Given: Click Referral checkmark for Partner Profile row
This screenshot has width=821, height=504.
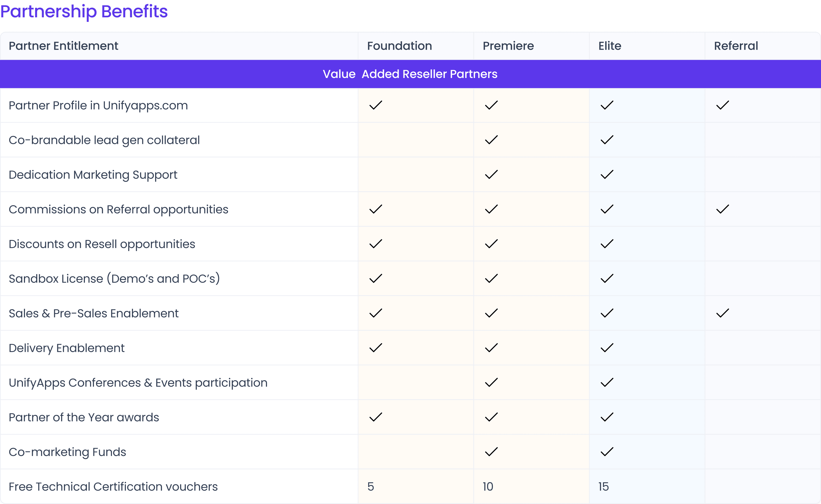Looking at the screenshot, I should coord(723,105).
